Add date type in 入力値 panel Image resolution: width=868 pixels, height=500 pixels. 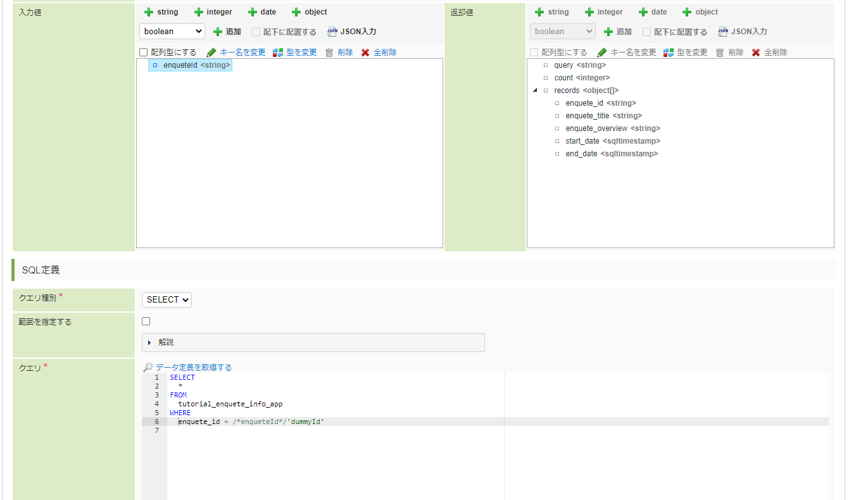coord(262,12)
